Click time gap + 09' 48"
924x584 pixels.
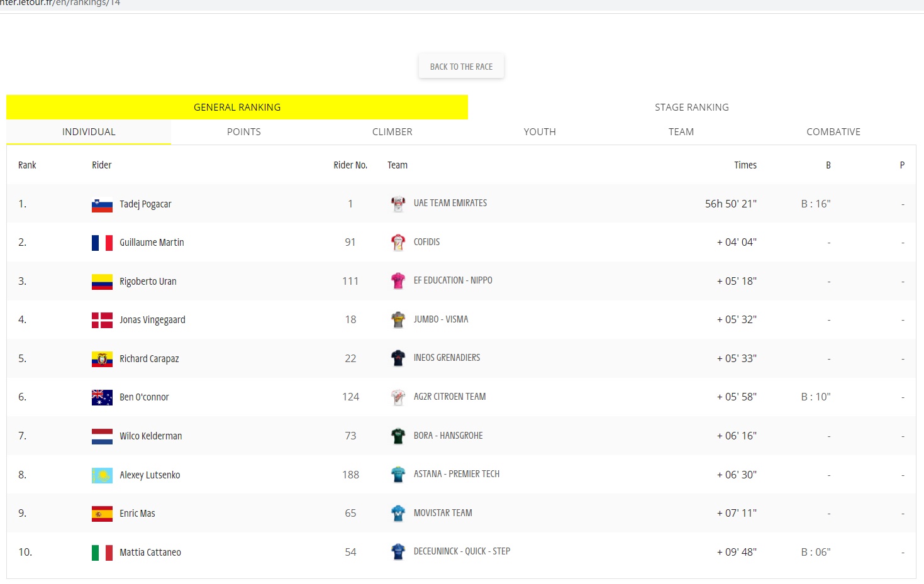coord(737,552)
